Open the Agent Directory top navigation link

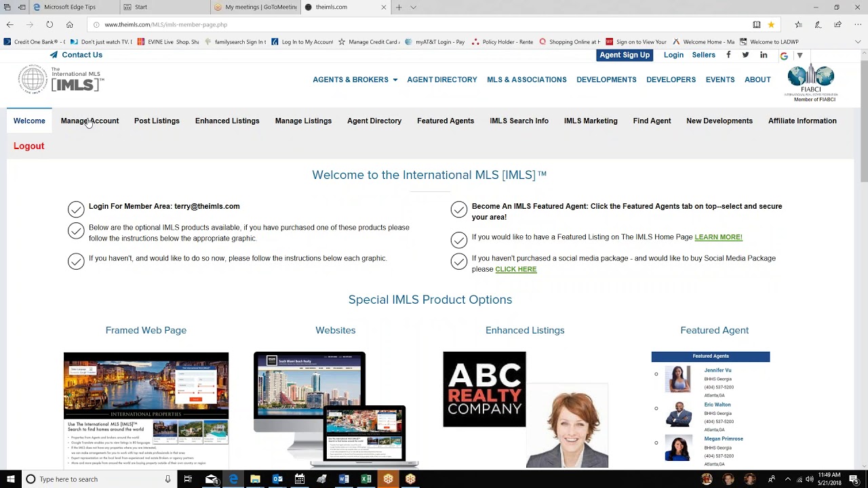click(x=442, y=79)
